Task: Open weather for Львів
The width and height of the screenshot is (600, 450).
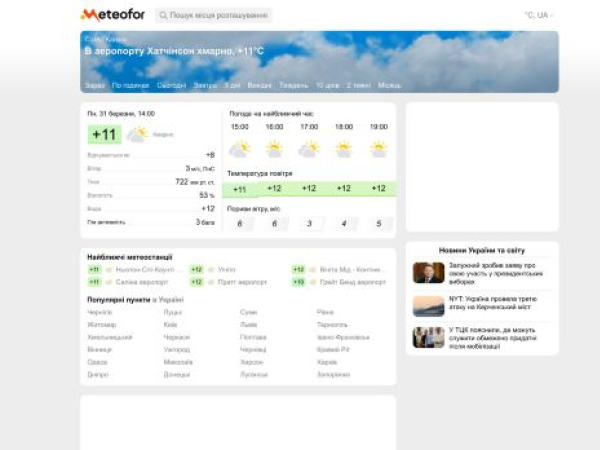Action: [249, 325]
